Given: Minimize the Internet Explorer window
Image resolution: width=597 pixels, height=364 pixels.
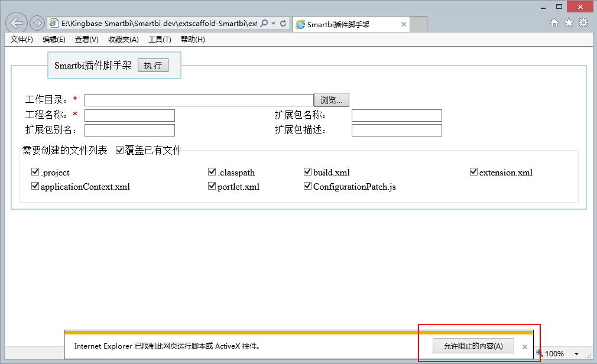Looking at the screenshot, I should click(543, 7).
